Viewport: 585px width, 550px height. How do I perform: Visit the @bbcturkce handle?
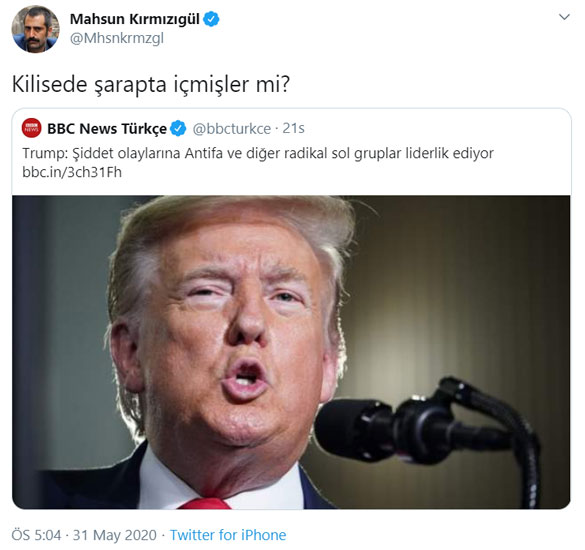pos(232,129)
